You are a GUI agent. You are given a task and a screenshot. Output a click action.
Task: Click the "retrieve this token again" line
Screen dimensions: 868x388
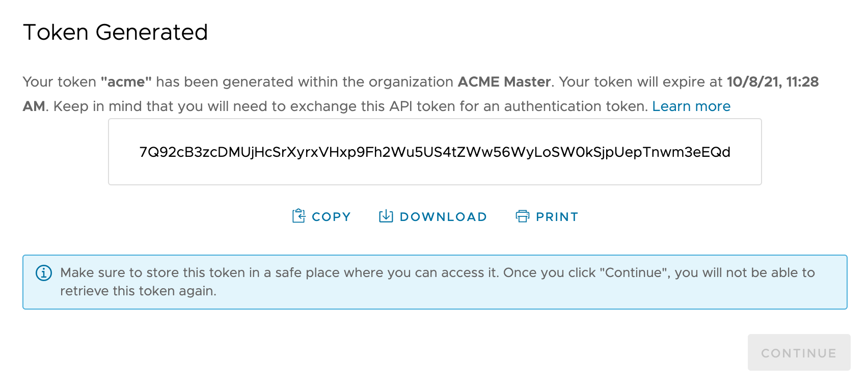point(138,291)
